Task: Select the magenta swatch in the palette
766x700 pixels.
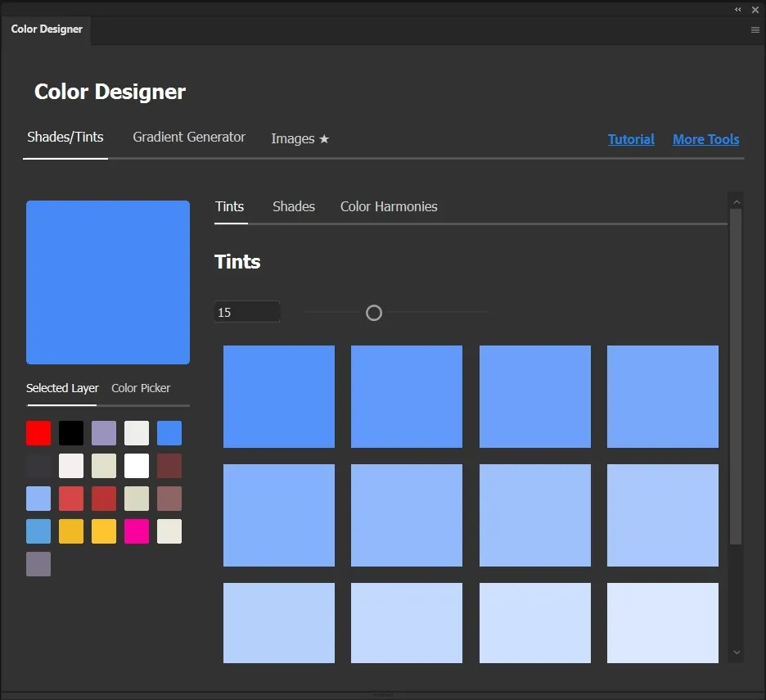Action: [x=137, y=531]
